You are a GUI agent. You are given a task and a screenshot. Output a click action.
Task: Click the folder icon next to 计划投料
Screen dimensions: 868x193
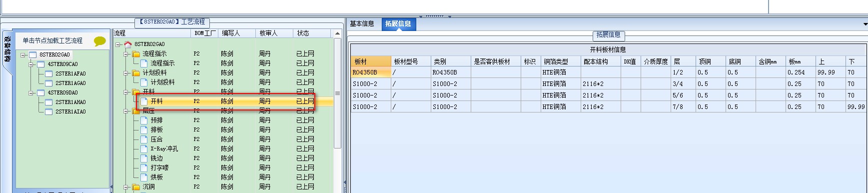tap(136, 73)
